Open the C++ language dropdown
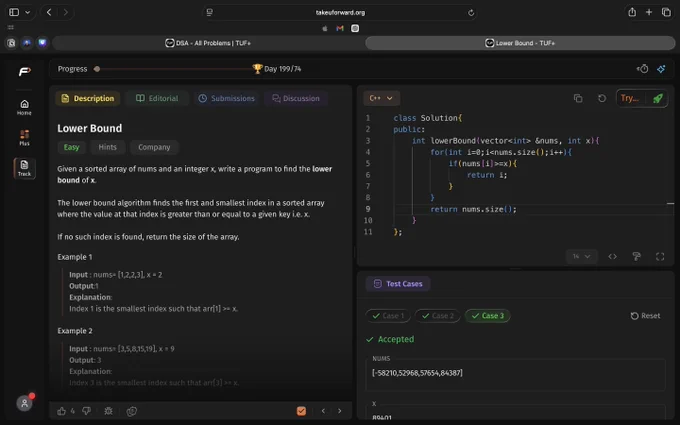 381,98
